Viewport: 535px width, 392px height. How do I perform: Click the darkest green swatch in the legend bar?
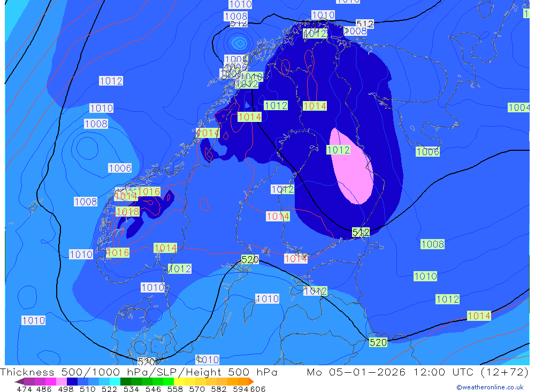point(126,381)
